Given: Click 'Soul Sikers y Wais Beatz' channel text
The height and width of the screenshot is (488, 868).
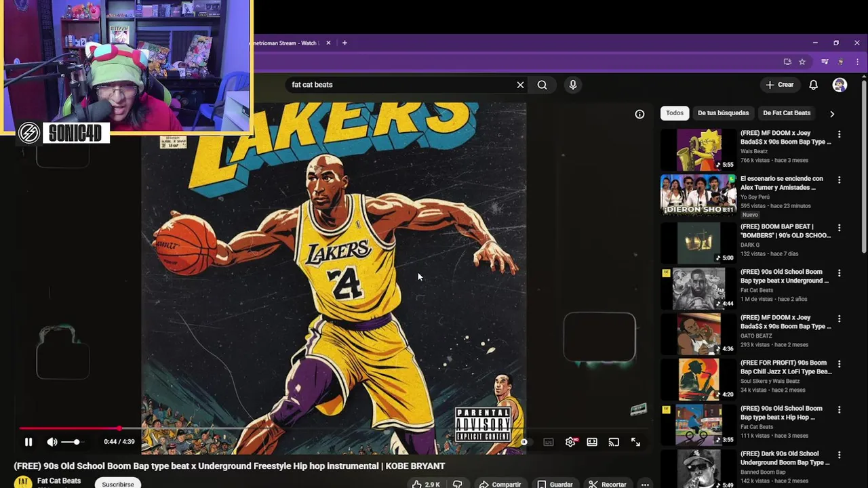Looking at the screenshot, I should pos(770,381).
